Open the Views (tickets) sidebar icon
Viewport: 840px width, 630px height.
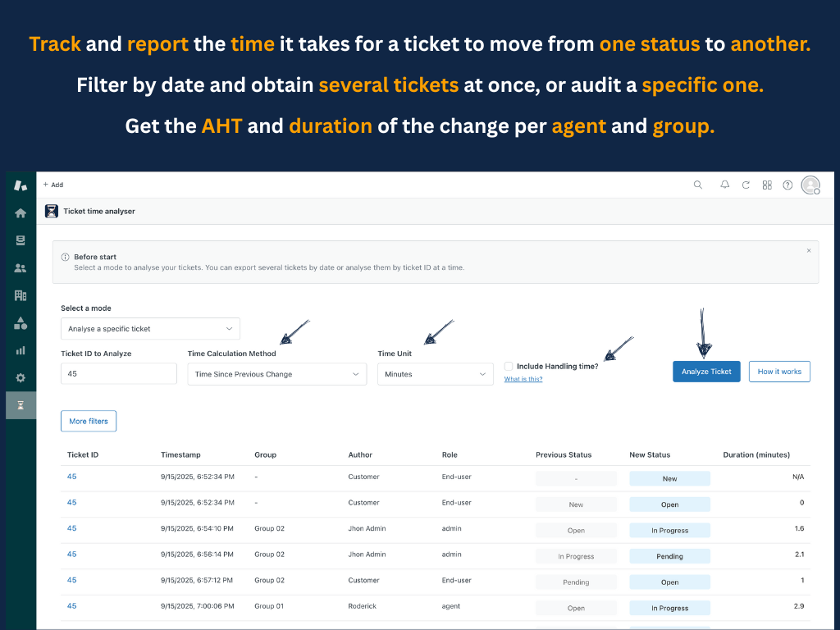coord(21,240)
